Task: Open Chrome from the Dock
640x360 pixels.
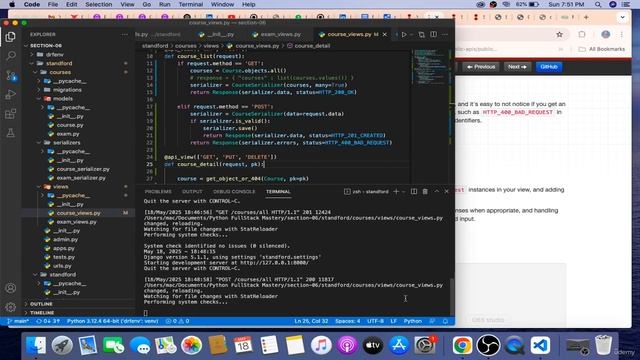Action: 462,345
